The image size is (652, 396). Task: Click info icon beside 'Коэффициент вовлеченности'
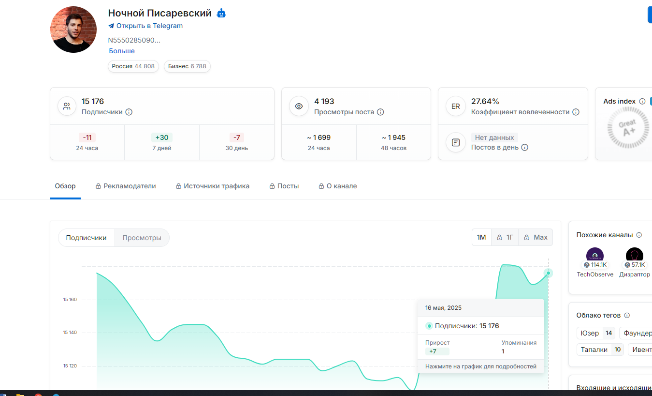575,112
